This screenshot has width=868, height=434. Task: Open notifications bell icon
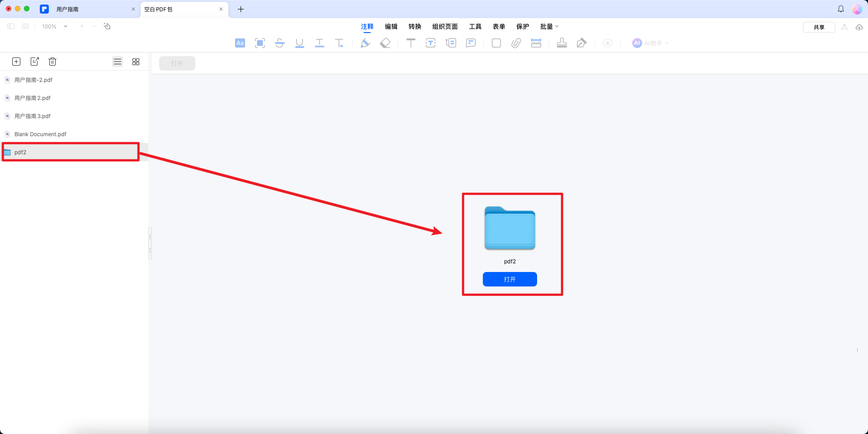[841, 9]
